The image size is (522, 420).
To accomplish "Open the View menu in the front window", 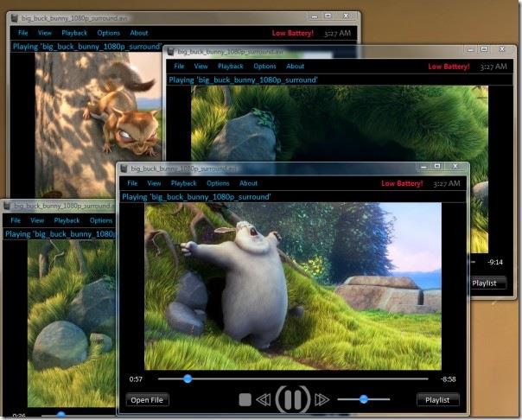I will pyautogui.click(x=154, y=183).
